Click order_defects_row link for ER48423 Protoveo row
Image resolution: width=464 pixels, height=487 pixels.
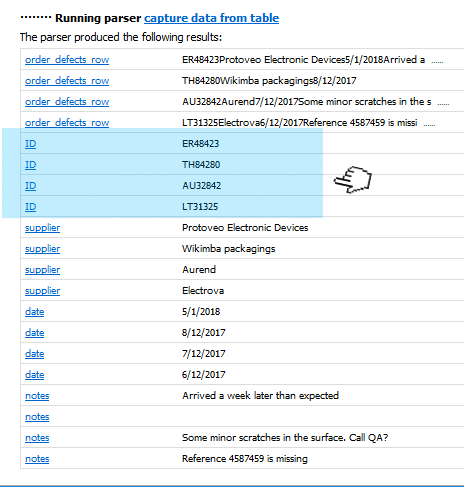67,60
